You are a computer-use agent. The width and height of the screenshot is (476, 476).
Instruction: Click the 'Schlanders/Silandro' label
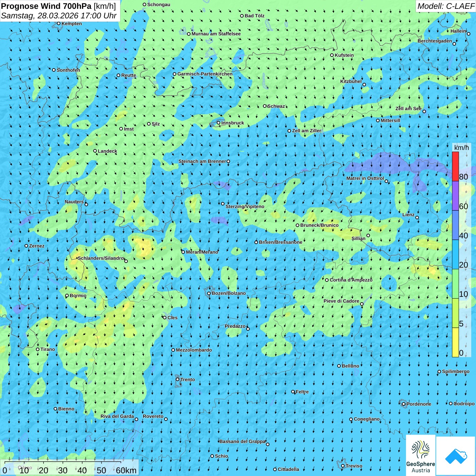click(101, 258)
